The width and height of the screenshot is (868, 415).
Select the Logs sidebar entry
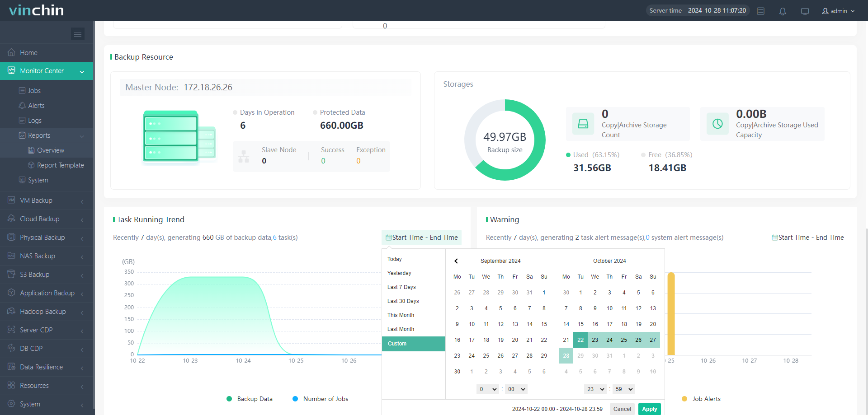coord(34,120)
